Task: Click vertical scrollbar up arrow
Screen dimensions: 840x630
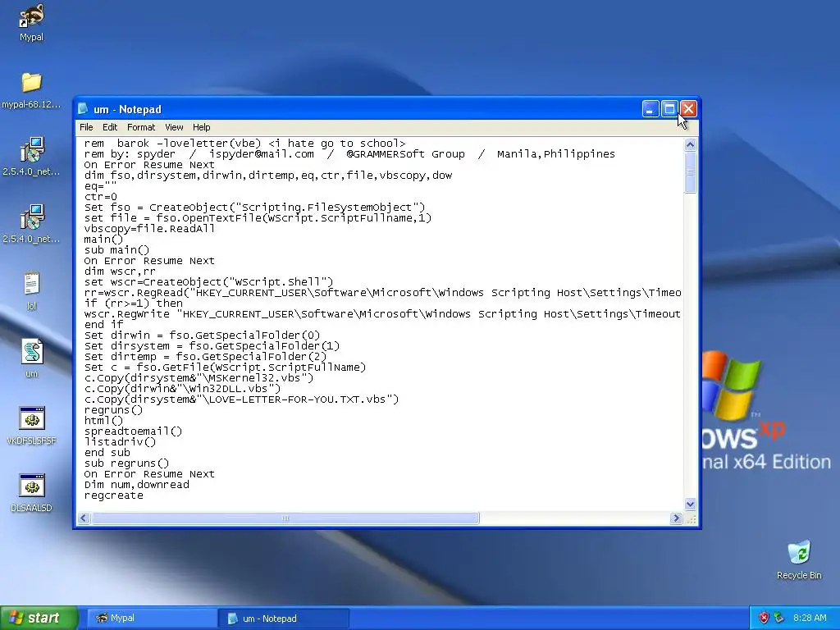Action: (690, 144)
